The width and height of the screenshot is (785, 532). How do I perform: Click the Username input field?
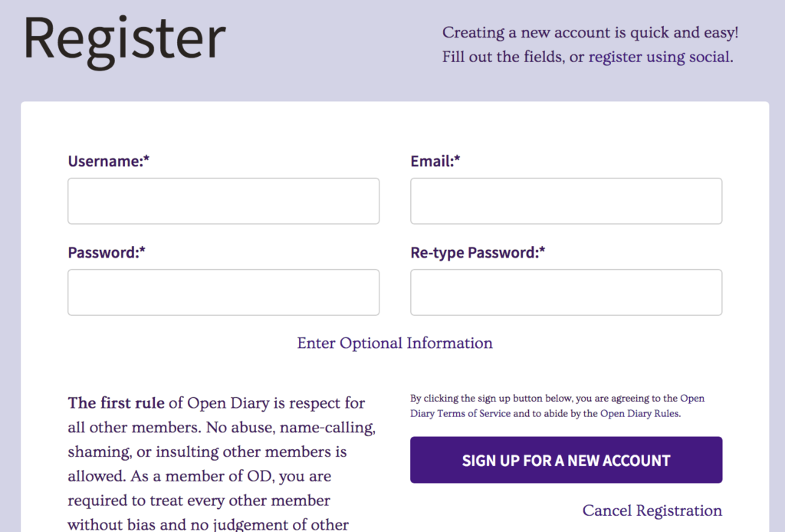click(223, 201)
